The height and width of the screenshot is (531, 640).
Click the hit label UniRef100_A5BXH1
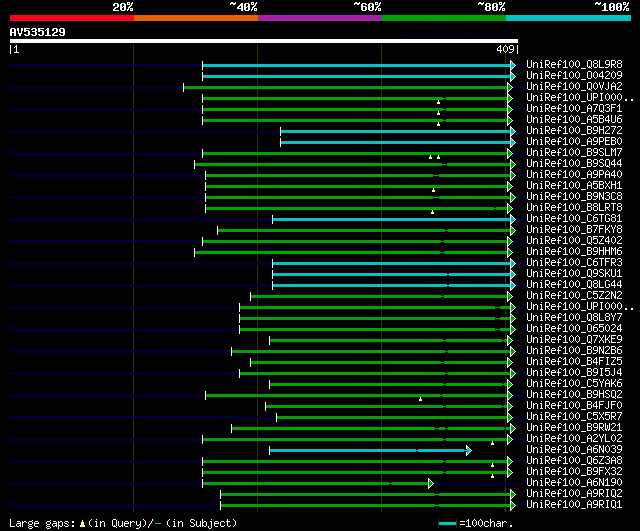pos(574,186)
